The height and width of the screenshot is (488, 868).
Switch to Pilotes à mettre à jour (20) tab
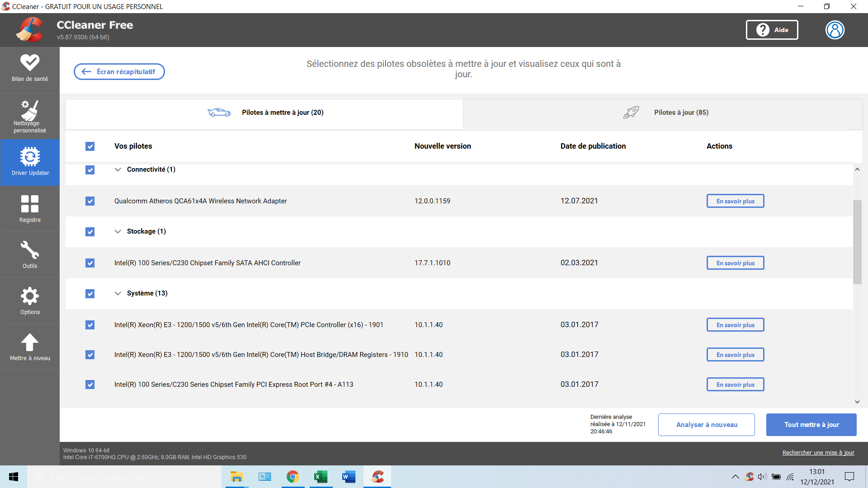click(264, 114)
